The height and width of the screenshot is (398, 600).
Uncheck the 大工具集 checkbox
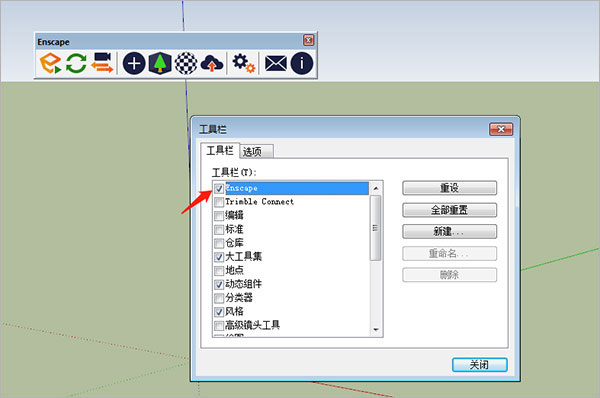pos(219,257)
